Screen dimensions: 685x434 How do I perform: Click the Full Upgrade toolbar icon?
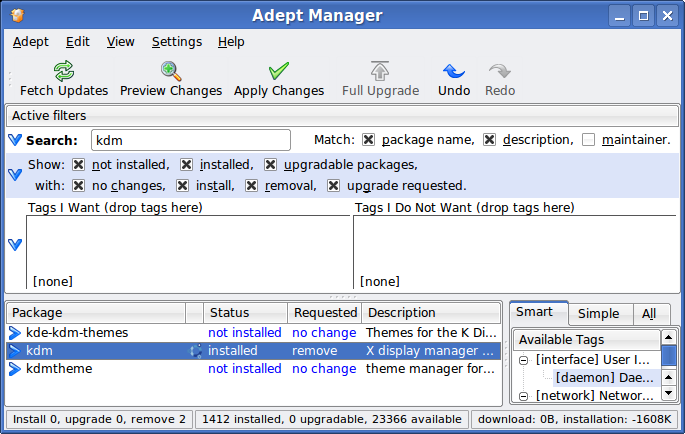380,72
